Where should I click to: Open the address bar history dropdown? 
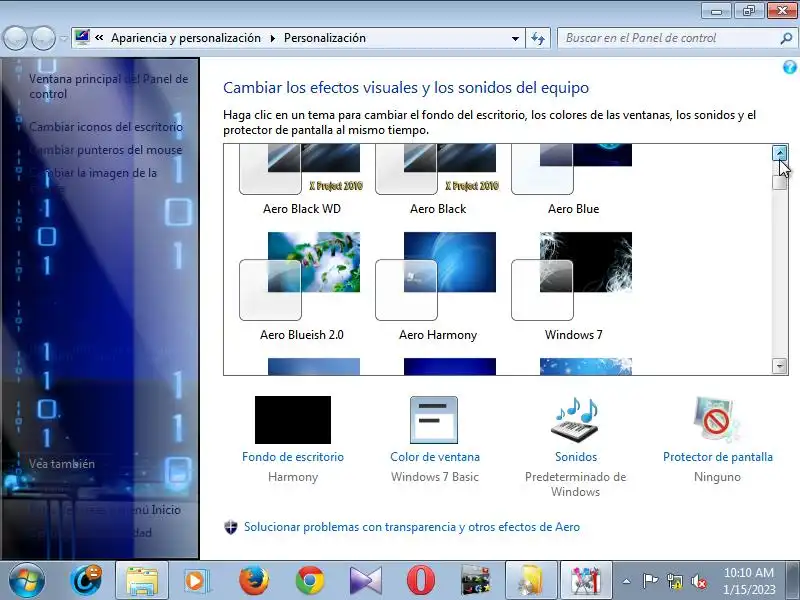pos(515,38)
